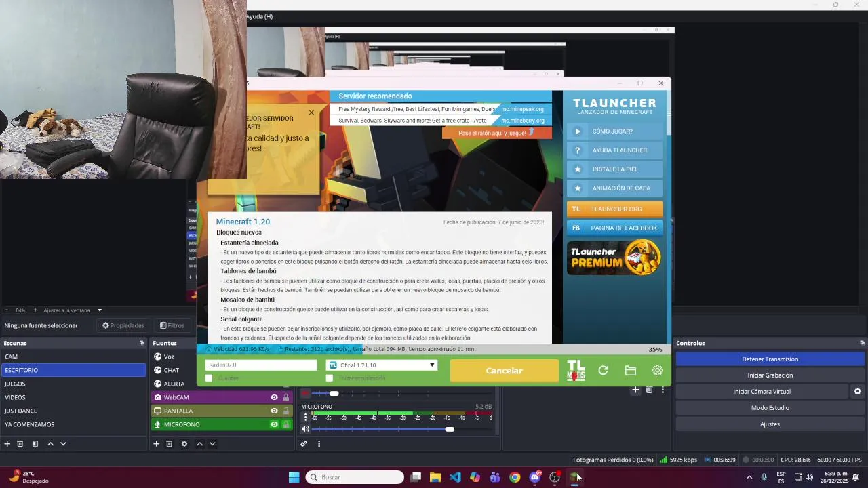This screenshot has width=868, height=488.
Task: Click Windows Start button
Action: pyautogui.click(x=294, y=477)
